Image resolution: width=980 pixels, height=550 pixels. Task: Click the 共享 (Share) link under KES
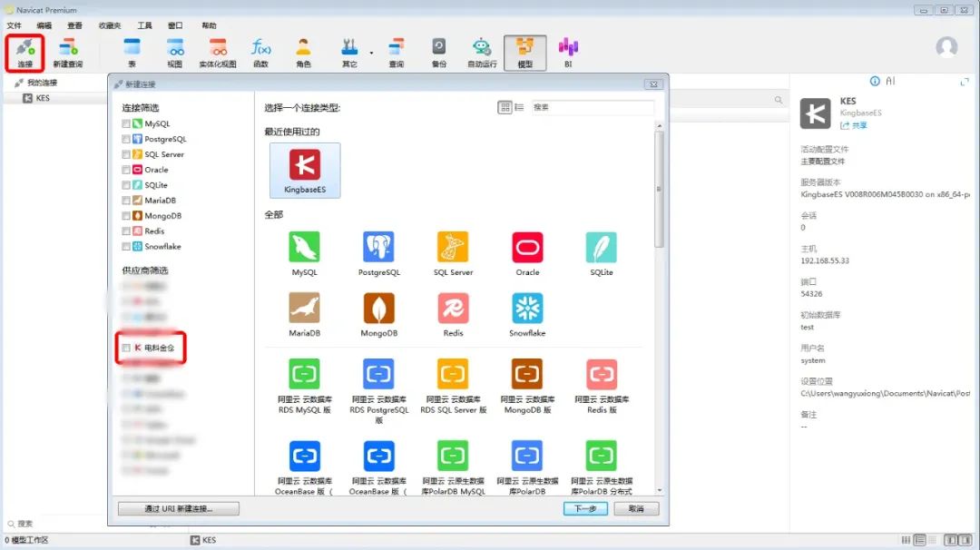855,125
